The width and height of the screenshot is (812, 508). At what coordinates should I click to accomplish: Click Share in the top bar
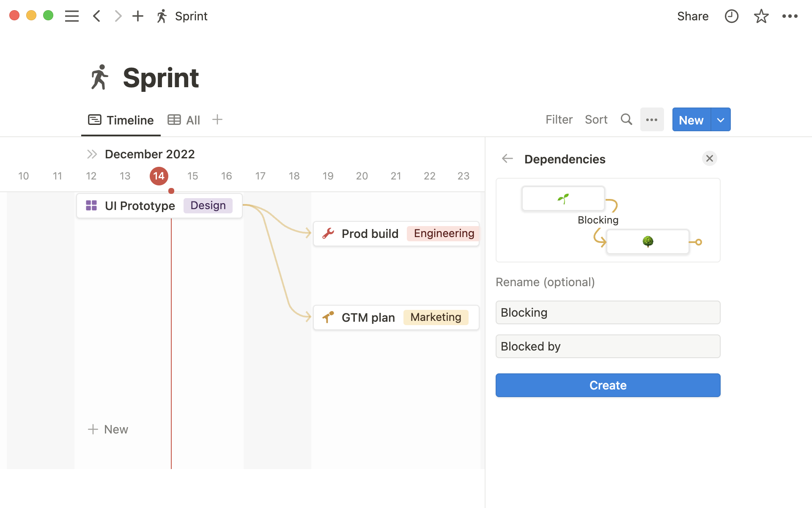pyautogui.click(x=692, y=16)
